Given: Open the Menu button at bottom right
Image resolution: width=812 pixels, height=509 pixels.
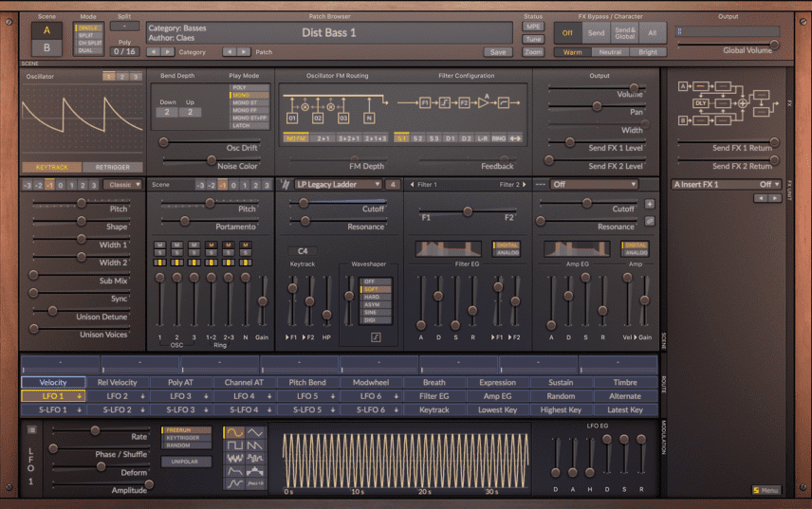Looking at the screenshot, I should (x=766, y=490).
